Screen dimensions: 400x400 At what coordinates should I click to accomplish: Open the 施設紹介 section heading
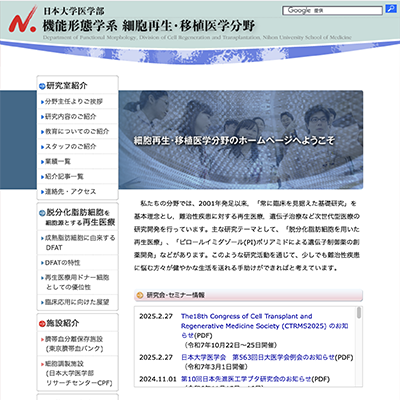(x=63, y=323)
